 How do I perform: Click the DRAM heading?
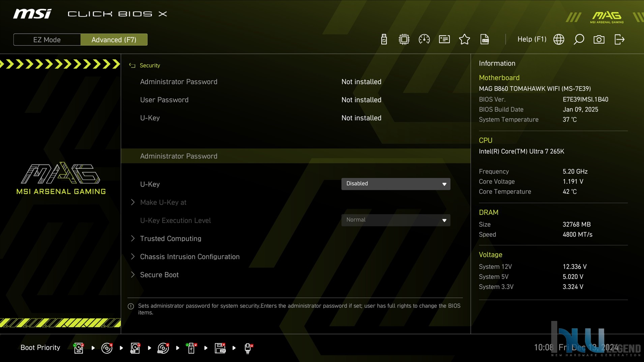pyautogui.click(x=489, y=213)
